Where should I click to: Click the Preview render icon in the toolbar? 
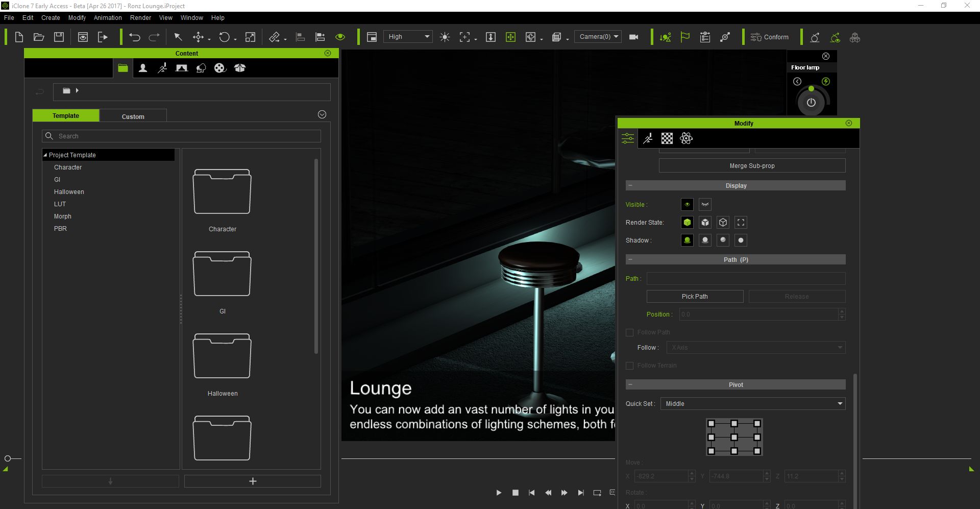(83, 37)
